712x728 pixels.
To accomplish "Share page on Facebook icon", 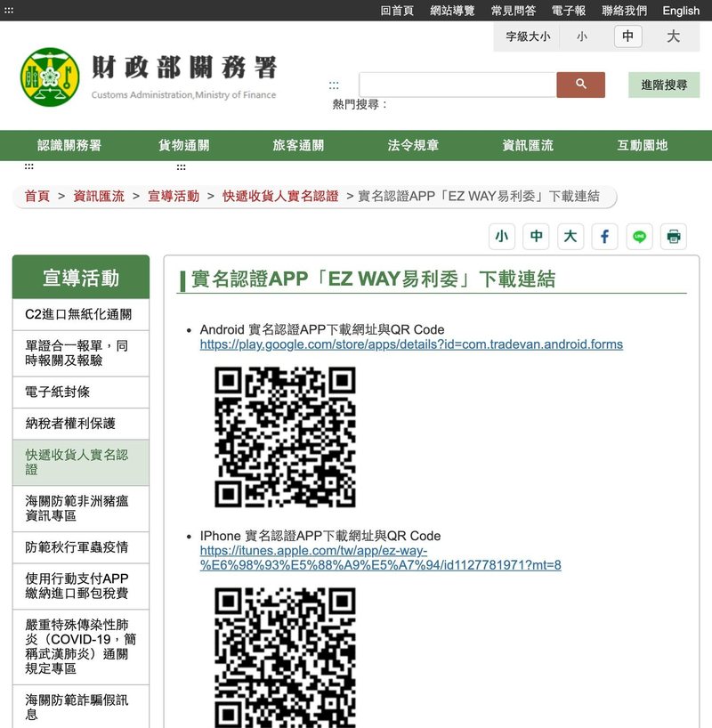I will tap(604, 237).
